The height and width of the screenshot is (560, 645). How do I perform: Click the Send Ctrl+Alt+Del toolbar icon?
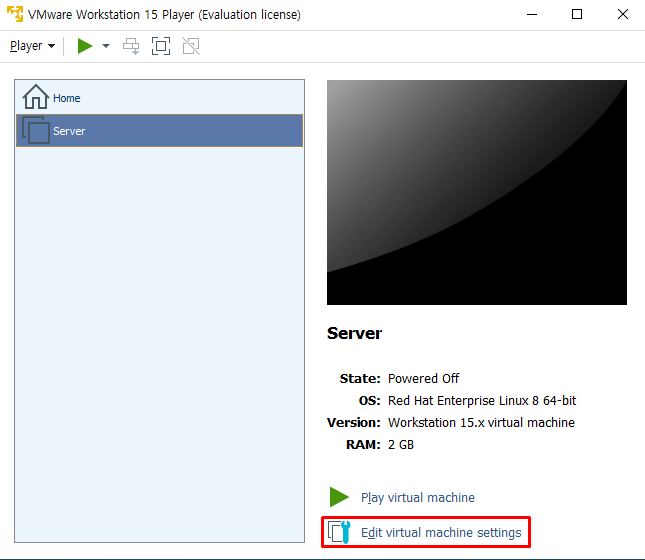tap(131, 46)
